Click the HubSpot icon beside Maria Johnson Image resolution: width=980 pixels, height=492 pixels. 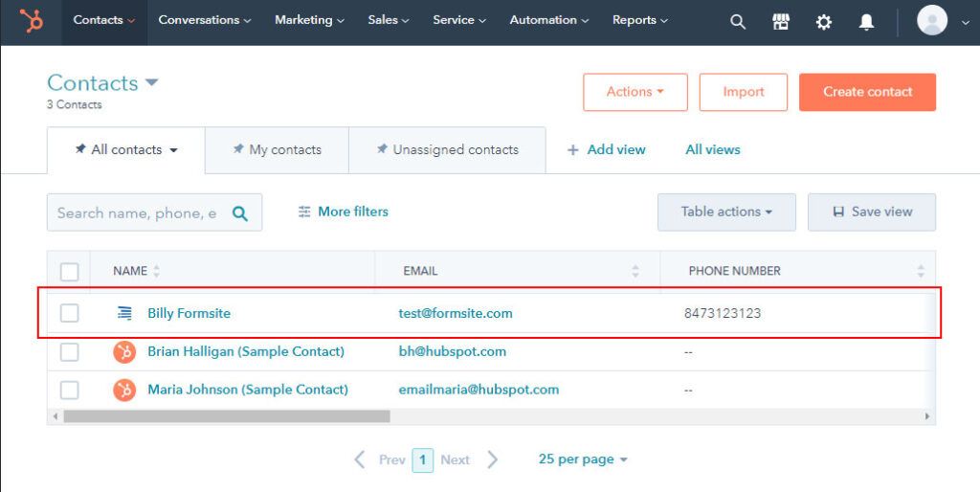click(125, 391)
